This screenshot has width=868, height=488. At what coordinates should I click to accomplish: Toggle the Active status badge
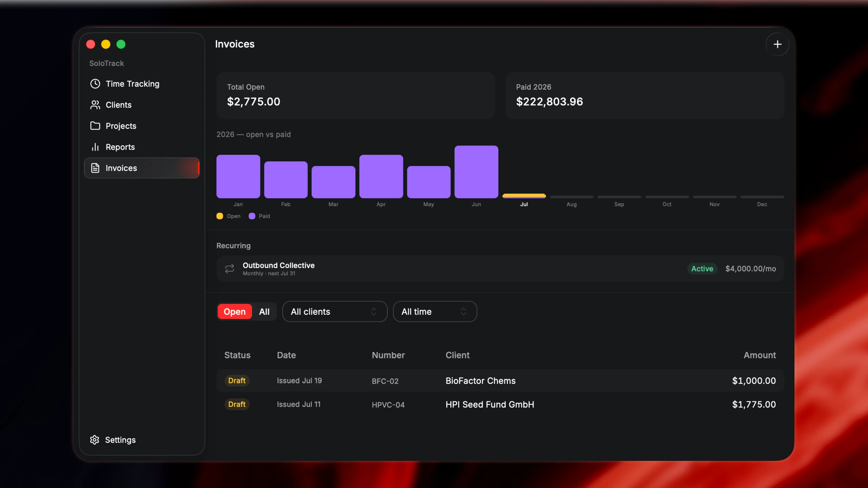click(x=702, y=268)
